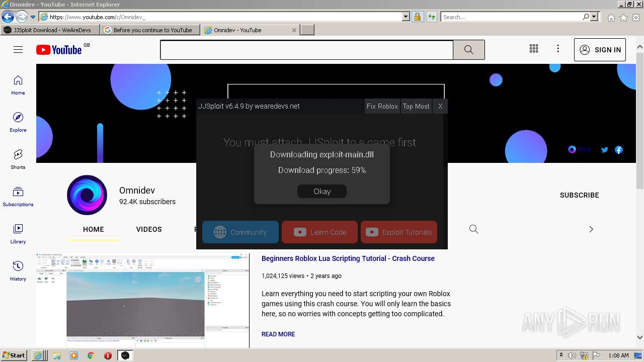Viewport: 644px width, 362px height.
Task: Click Internet Explorer forward button
Action: point(21,17)
